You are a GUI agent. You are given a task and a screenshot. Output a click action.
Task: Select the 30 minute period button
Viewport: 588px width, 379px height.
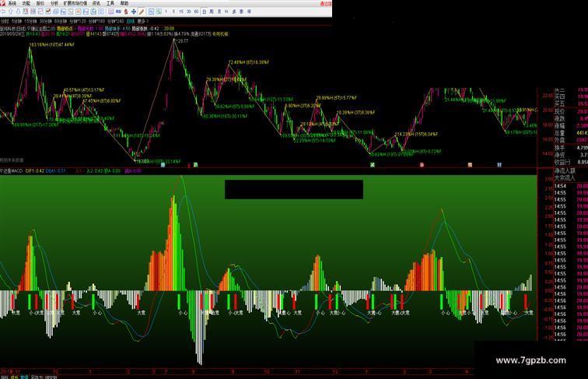[189, 12]
